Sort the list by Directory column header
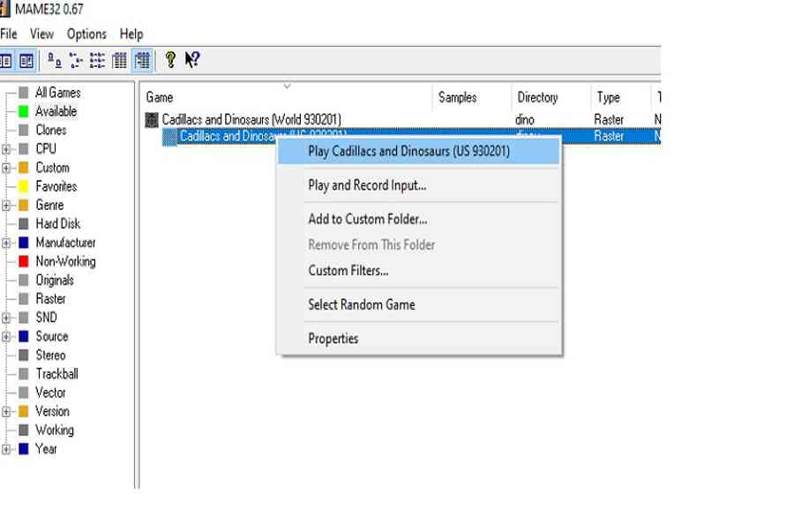Screen dimensions: 794x532 [537, 97]
